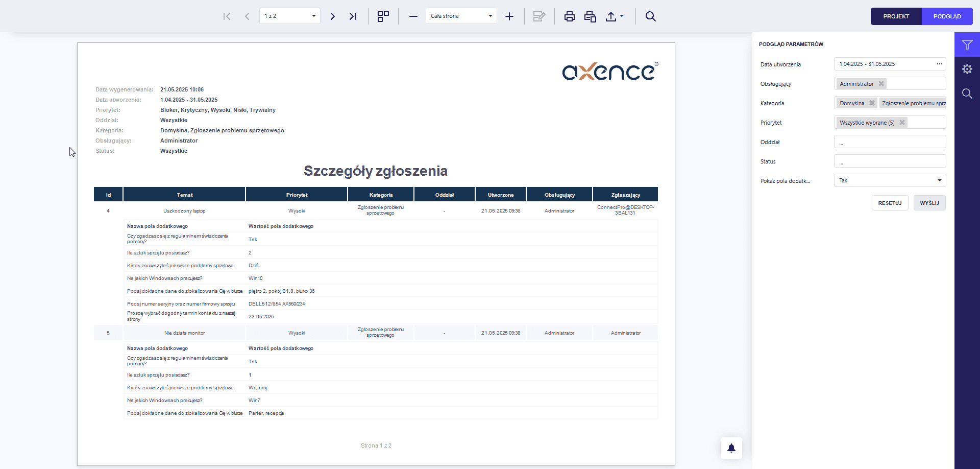
Task: Click the WYŚLIJ button
Action: (x=929, y=203)
